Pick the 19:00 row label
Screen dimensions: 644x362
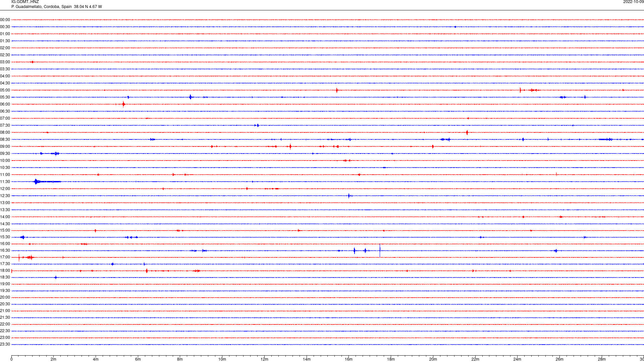5,284
